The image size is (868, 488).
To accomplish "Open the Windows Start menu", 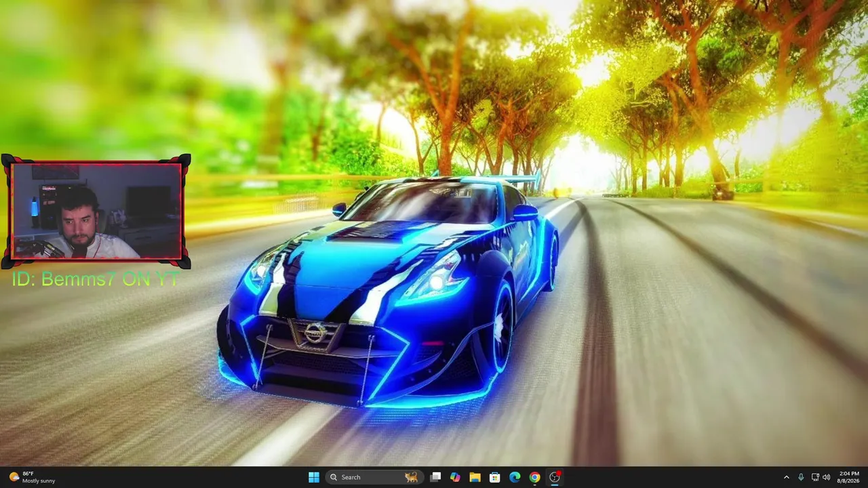I will tap(313, 477).
